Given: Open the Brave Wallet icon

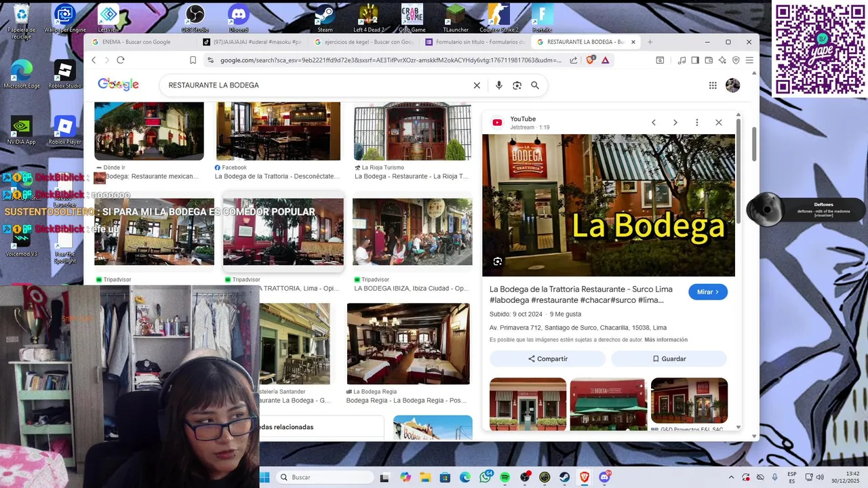Looking at the screenshot, I should click(x=709, y=60).
